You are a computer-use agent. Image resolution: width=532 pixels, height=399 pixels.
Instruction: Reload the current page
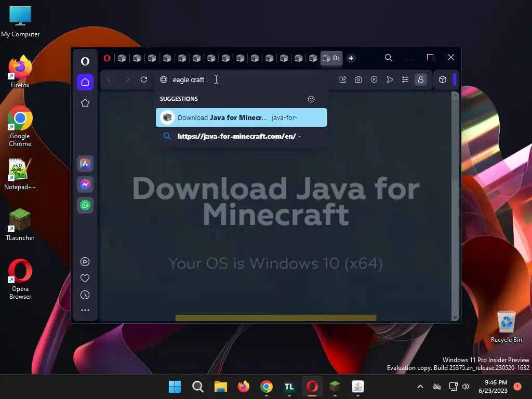pos(144,79)
